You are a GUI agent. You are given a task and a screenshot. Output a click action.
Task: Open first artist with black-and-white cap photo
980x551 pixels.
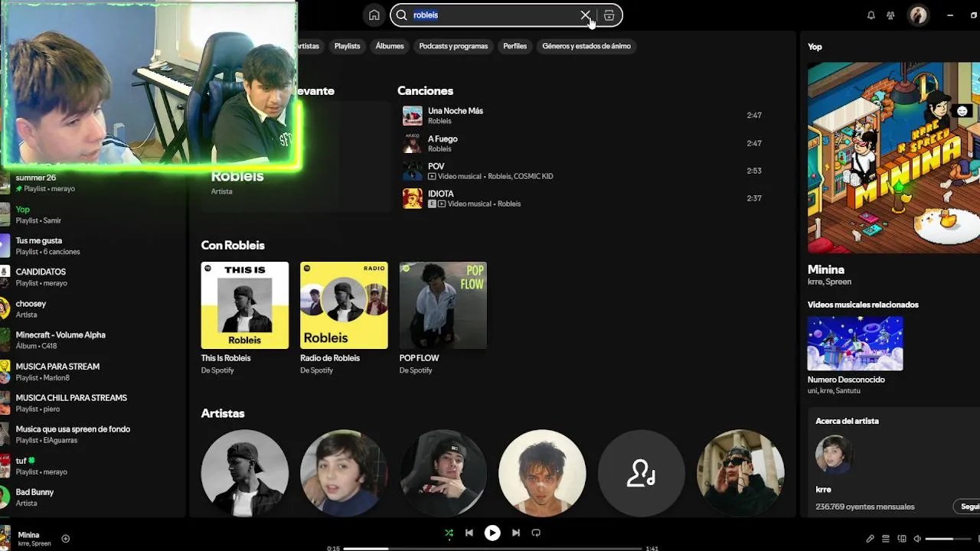point(245,473)
